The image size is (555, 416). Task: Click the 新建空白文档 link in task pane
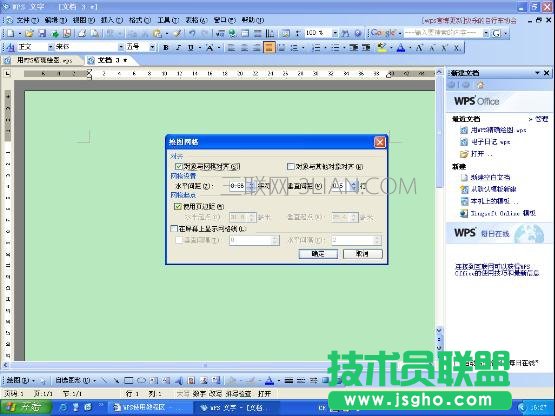(x=490, y=177)
